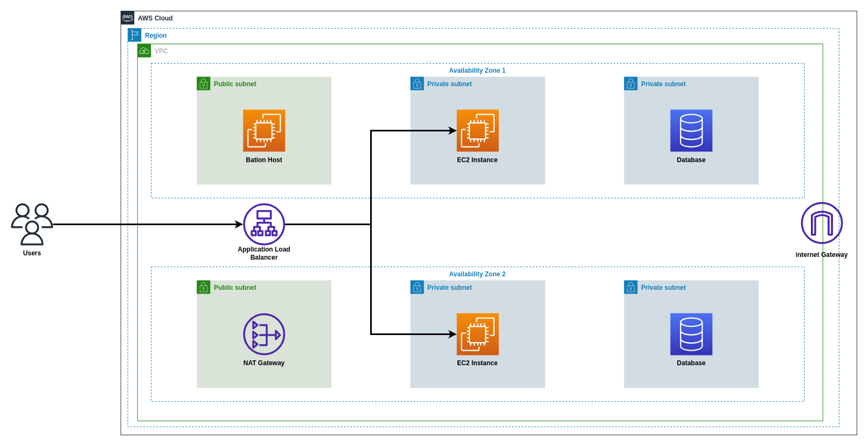The width and height of the screenshot is (868, 446).
Task: Click the 'AWS Cloud' label
Action: click(x=155, y=18)
